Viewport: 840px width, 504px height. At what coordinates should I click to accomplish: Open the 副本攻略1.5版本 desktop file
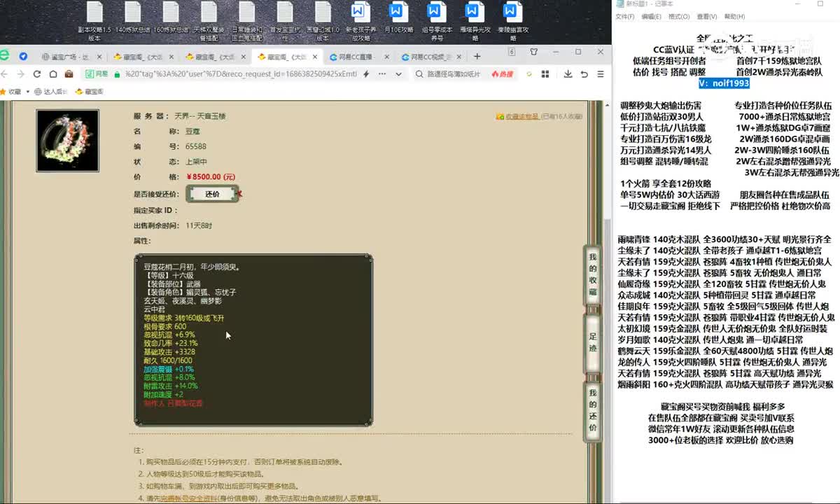pyautogui.click(x=94, y=21)
